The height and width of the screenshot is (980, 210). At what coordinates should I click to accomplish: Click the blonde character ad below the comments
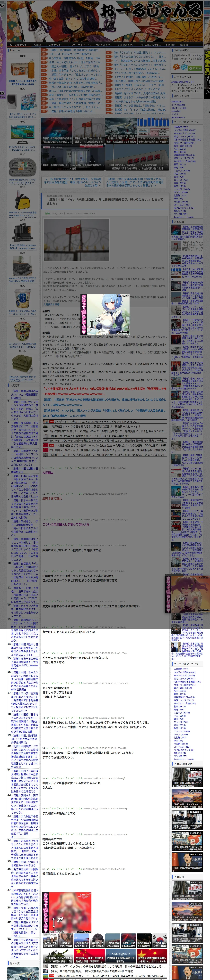(67, 913)
